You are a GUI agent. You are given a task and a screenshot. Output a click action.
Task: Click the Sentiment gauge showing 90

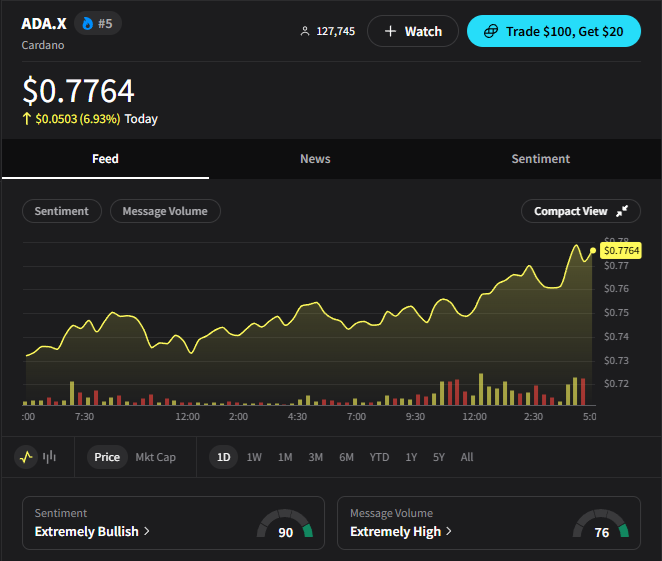coord(285,523)
